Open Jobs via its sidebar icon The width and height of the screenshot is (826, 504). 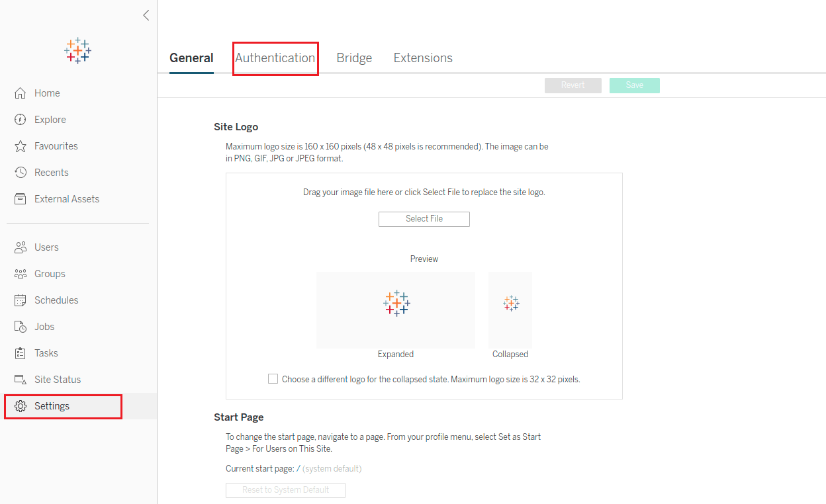click(x=21, y=327)
